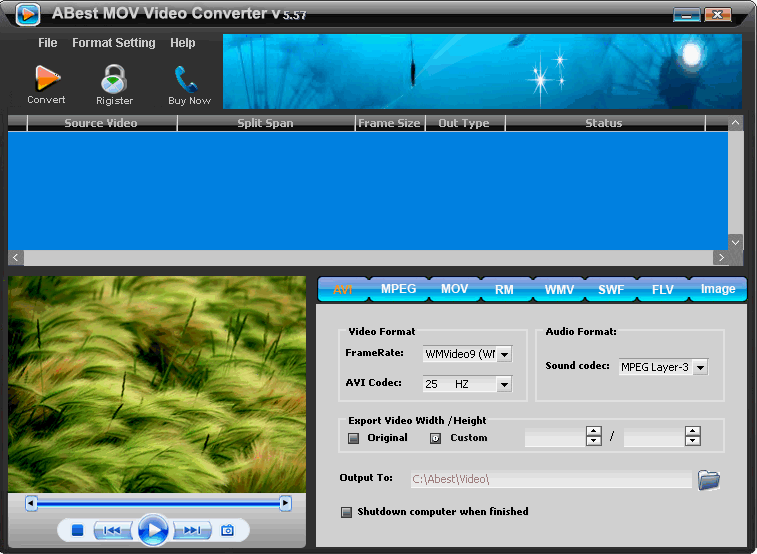The height and width of the screenshot is (554, 757).
Task: Decrease export video height value
Action: [x=692, y=441]
